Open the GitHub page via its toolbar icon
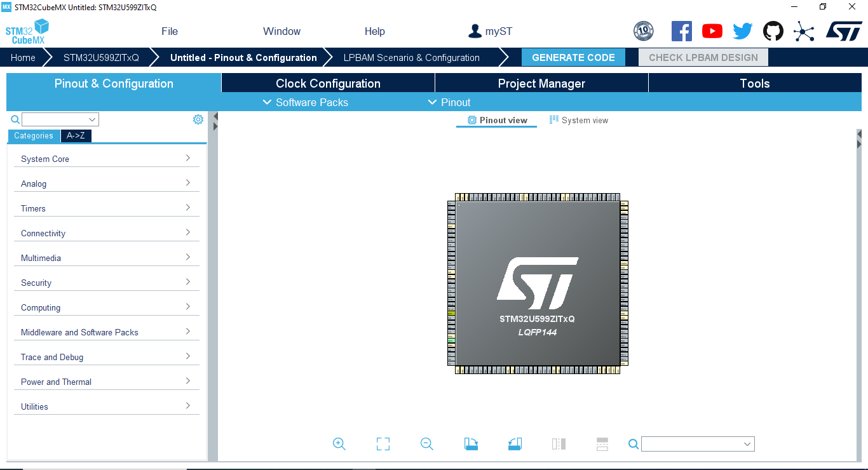This screenshot has width=868, height=470. point(773,30)
